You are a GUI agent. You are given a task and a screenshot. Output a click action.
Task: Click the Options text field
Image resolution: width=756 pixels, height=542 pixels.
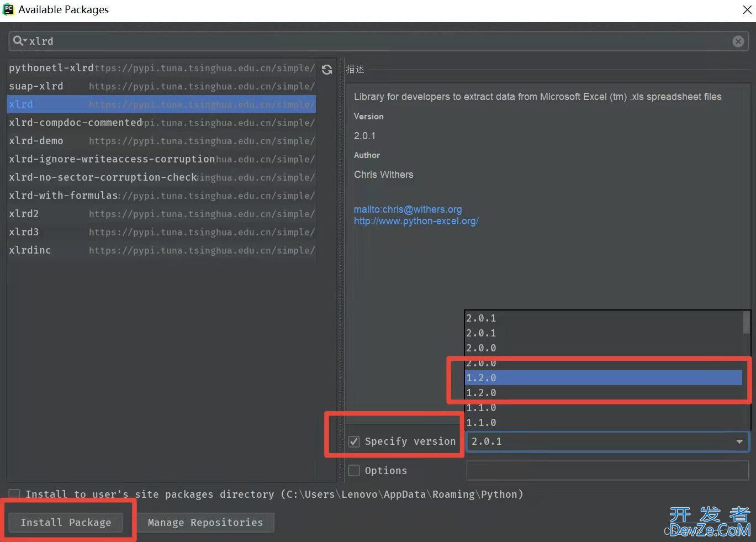607,471
